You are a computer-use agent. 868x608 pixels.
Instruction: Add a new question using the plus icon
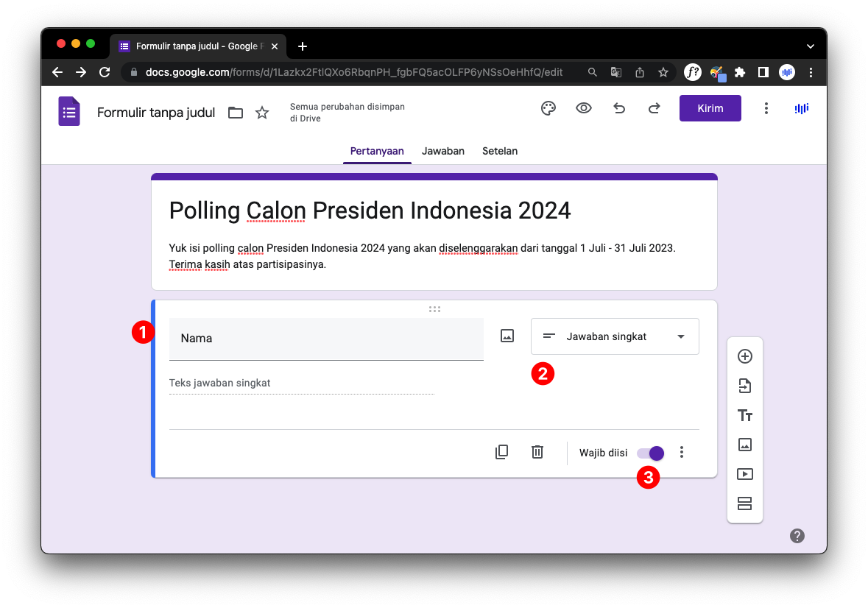tap(745, 356)
